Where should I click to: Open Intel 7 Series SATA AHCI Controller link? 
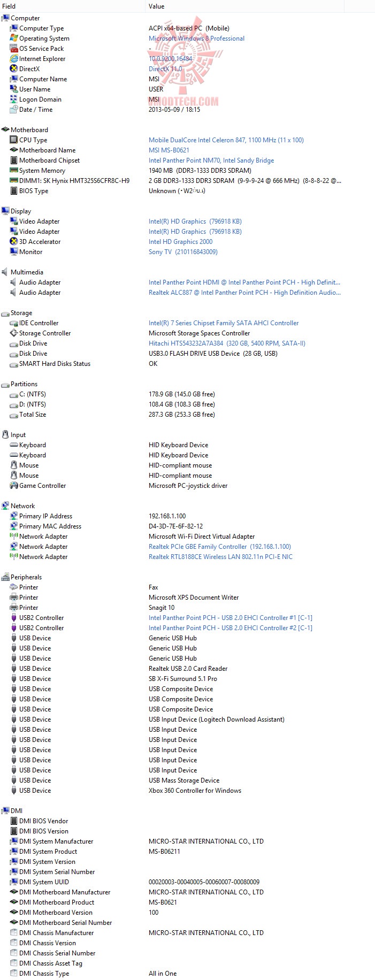click(224, 323)
